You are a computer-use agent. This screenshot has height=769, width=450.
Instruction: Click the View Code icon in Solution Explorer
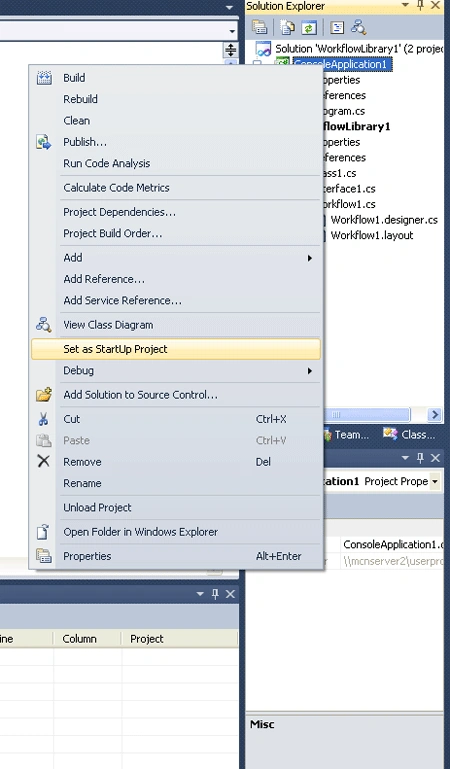point(337,27)
